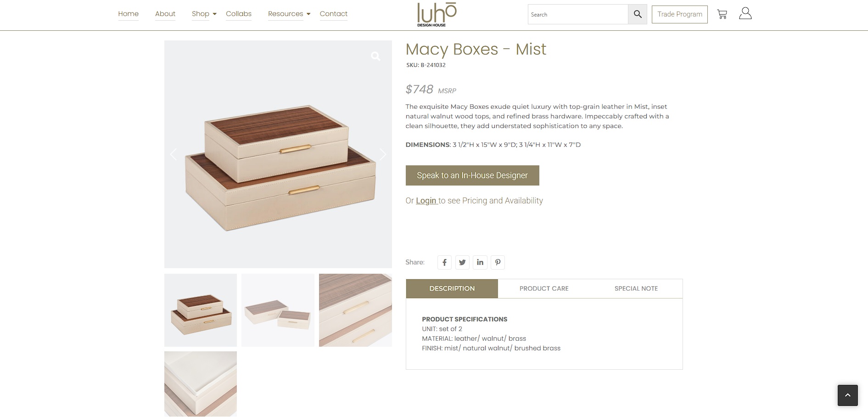Open the Trade Program button
The width and height of the screenshot is (868, 417).
(680, 14)
